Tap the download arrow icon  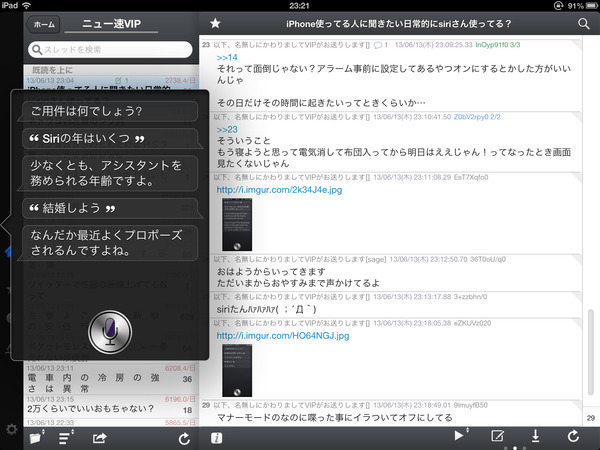535,436
